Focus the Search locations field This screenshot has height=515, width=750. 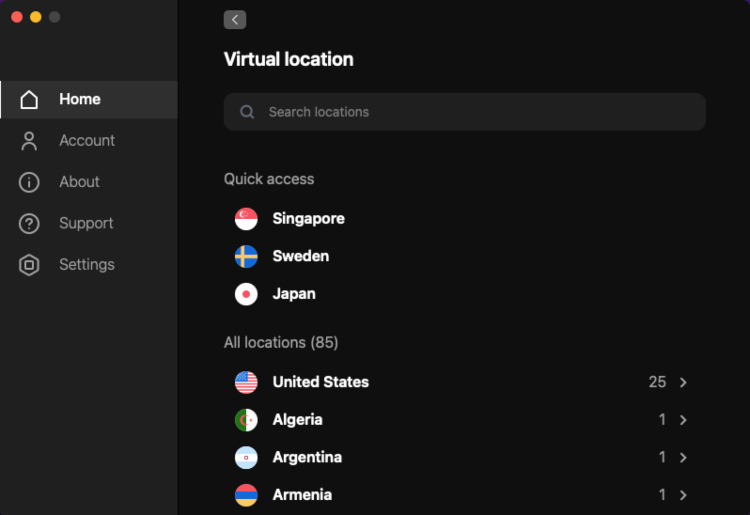[464, 112]
